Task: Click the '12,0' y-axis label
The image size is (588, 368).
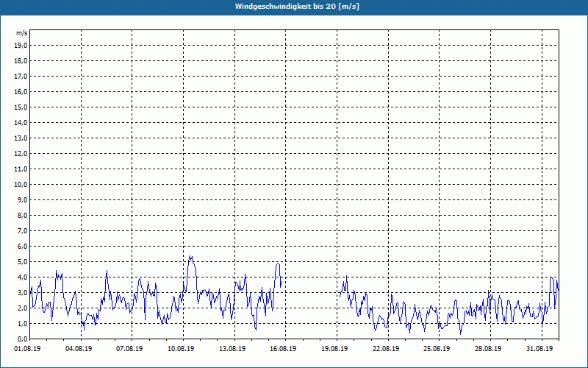Action: (21, 153)
